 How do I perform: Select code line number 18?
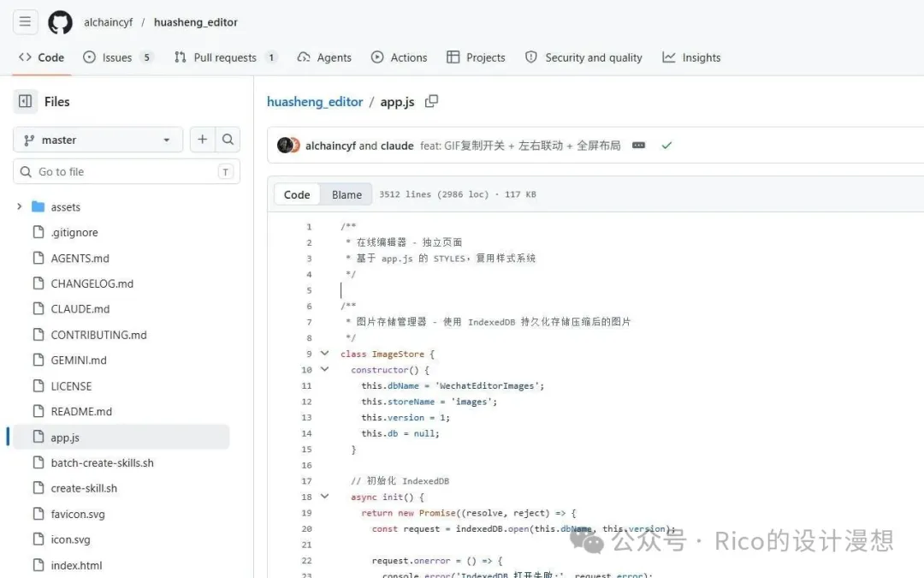[306, 498]
